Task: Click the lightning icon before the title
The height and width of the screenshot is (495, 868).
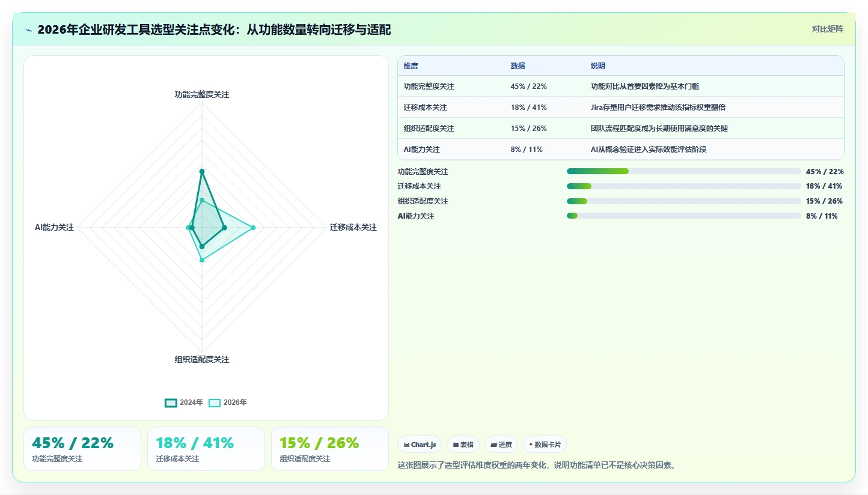Action: point(29,30)
